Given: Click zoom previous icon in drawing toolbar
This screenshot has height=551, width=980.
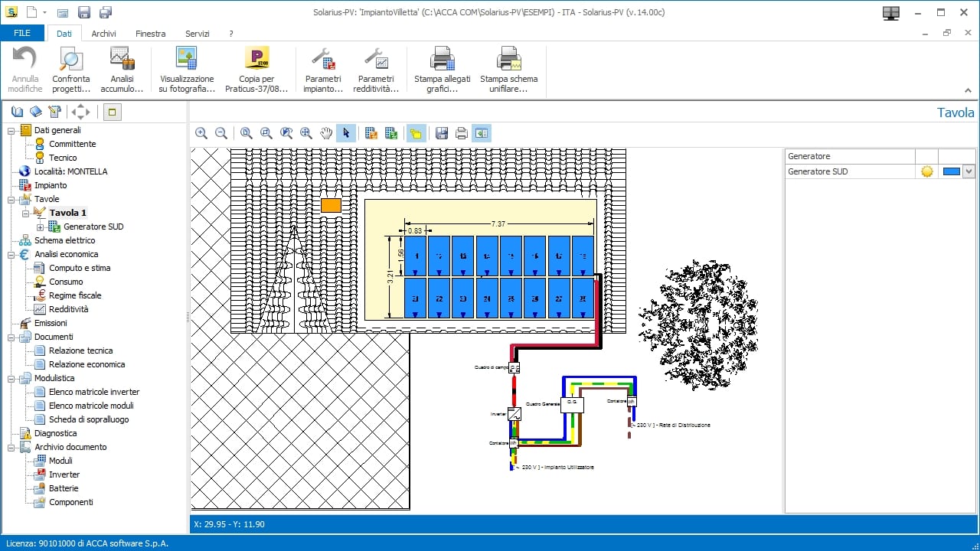Looking at the screenshot, I should [x=286, y=133].
